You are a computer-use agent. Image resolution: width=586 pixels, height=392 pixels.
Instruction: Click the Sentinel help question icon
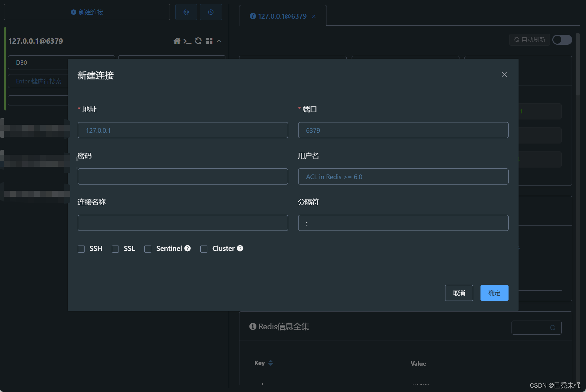[x=188, y=248]
